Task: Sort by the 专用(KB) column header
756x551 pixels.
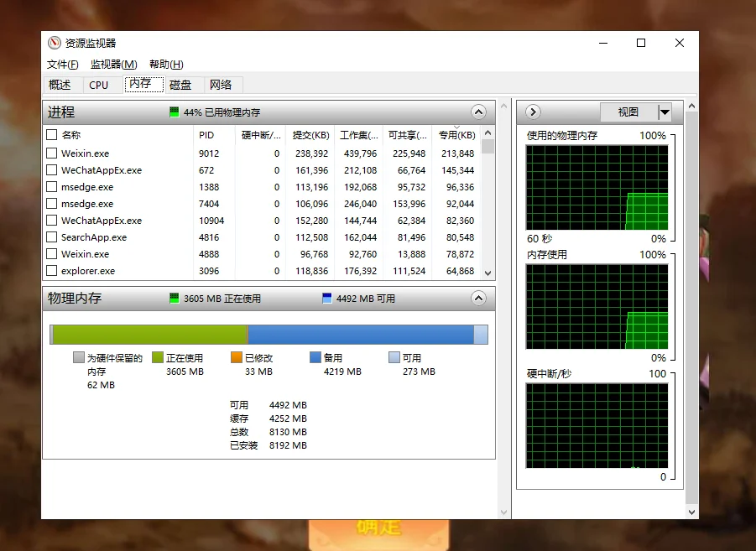Action: [x=456, y=135]
